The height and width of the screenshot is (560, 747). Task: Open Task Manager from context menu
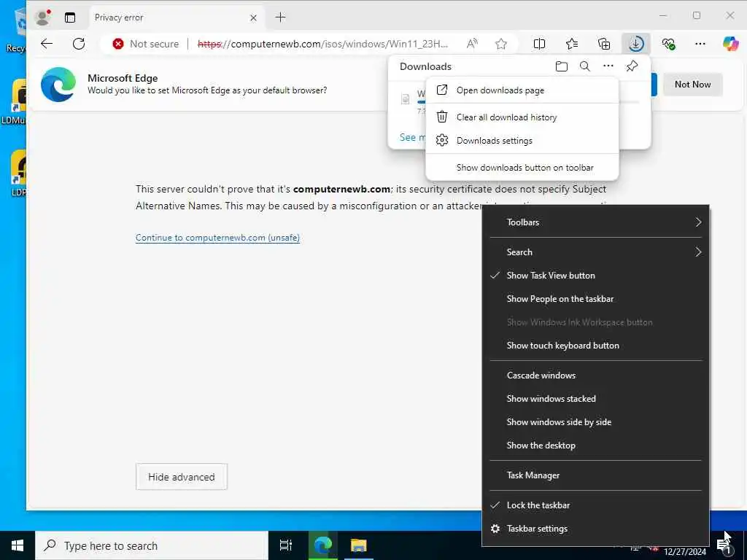click(x=595, y=475)
